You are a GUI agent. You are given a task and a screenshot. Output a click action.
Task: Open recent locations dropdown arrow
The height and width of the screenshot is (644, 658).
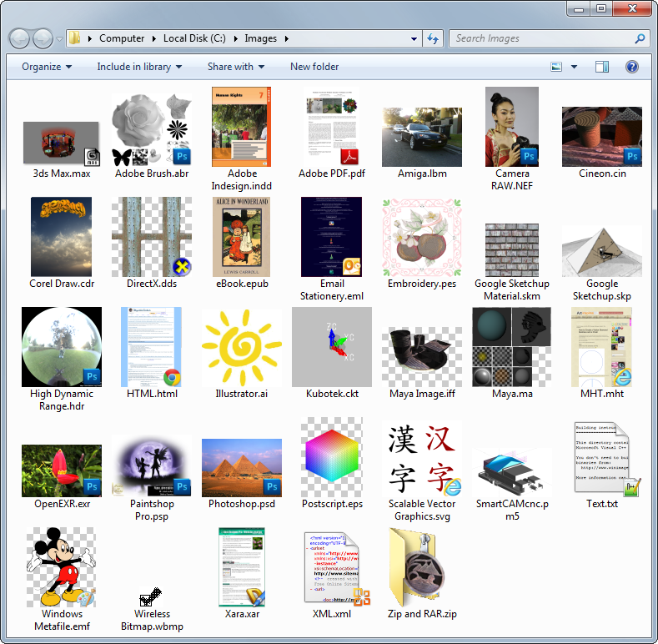pyautogui.click(x=59, y=39)
